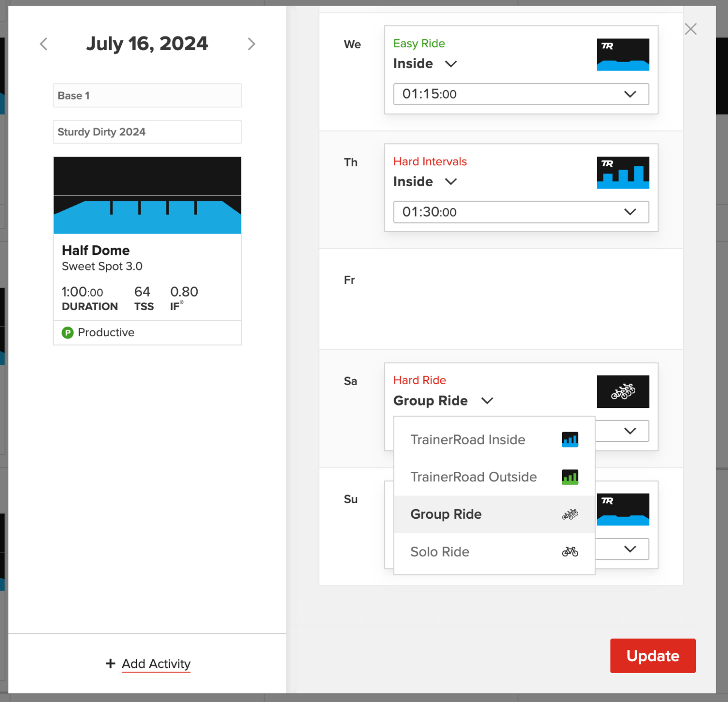Open the Wednesday Inside ride type dropdown
The height and width of the screenshot is (702, 728).
pos(425,63)
